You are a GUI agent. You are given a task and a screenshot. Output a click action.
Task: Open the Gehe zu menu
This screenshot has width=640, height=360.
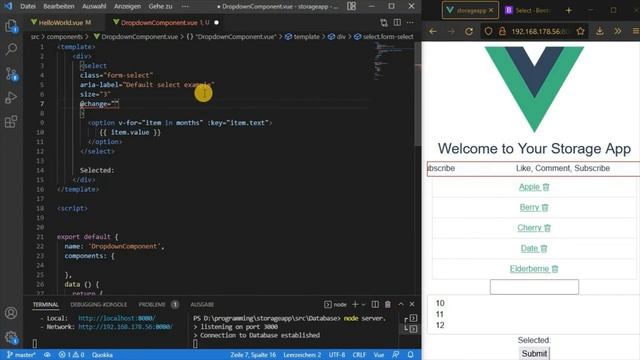pos(160,6)
